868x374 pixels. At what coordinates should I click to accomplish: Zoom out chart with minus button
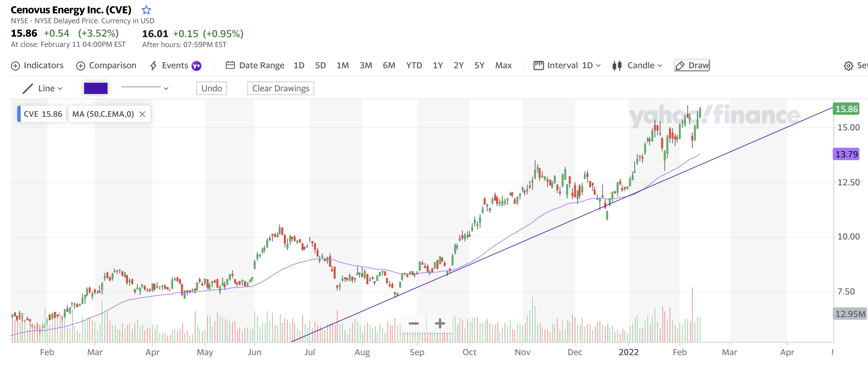pos(414,323)
